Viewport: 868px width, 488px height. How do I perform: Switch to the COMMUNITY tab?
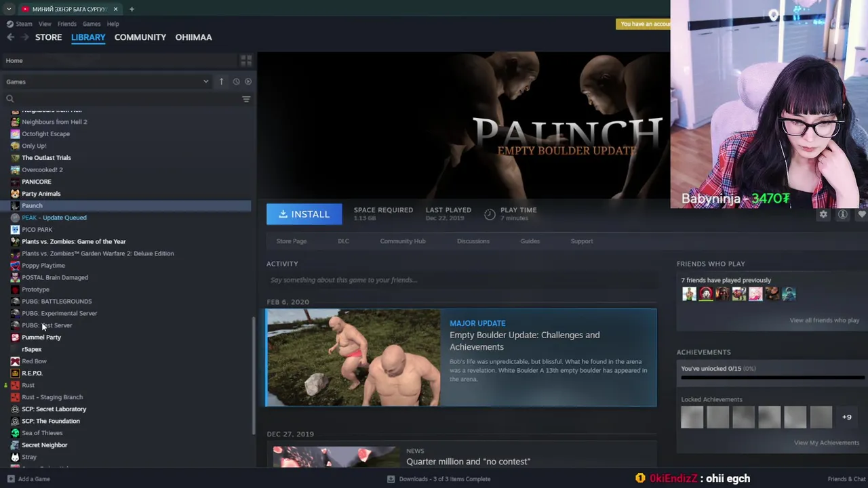[140, 37]
